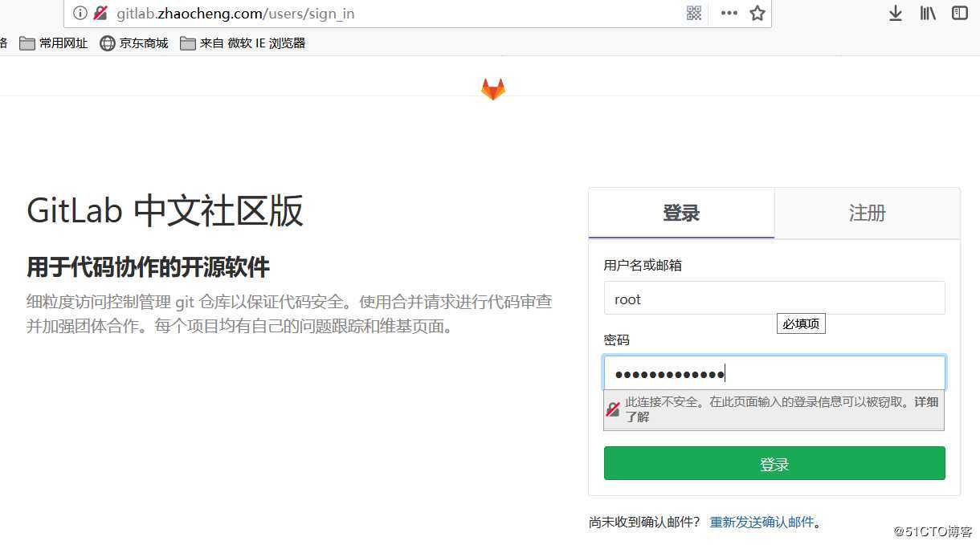This screenshot has width=980, height=545.
Task: Open the downloads arrow icon
Action: click(x=896, y=13)
